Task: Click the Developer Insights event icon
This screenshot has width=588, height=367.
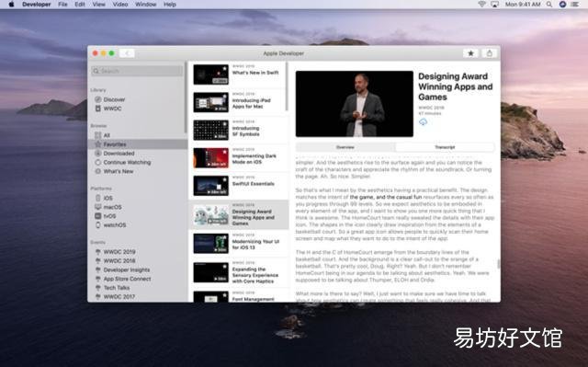Action: click(x=98, y=270)
